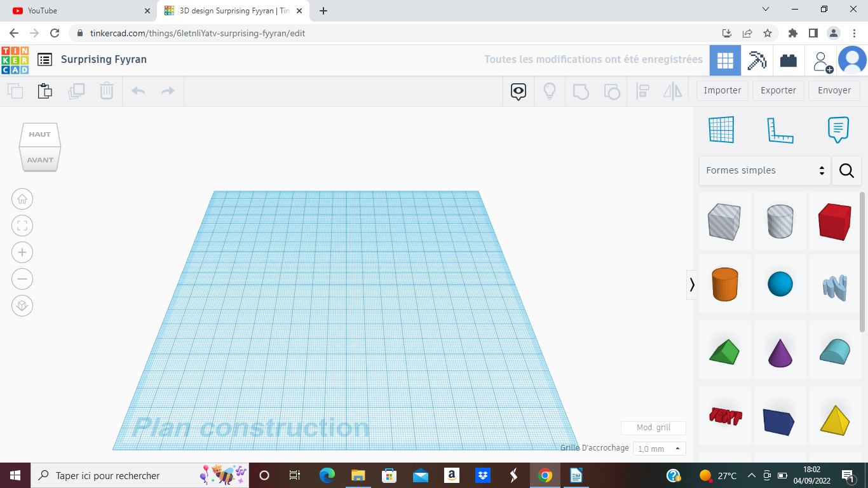
Task: Click the Duplicate icon
Action: (76, 91)
